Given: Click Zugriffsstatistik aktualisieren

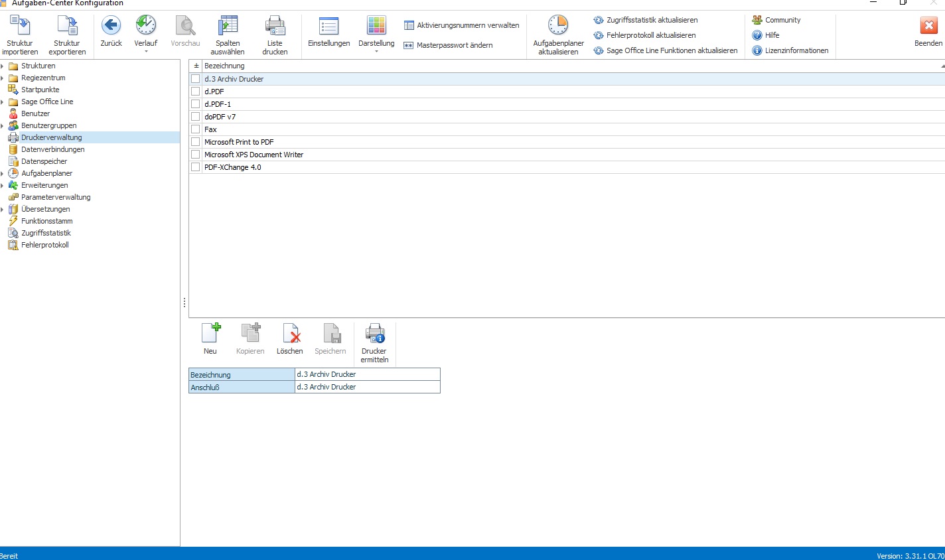Looking at the screenshot, I should [x=645, y=20].
